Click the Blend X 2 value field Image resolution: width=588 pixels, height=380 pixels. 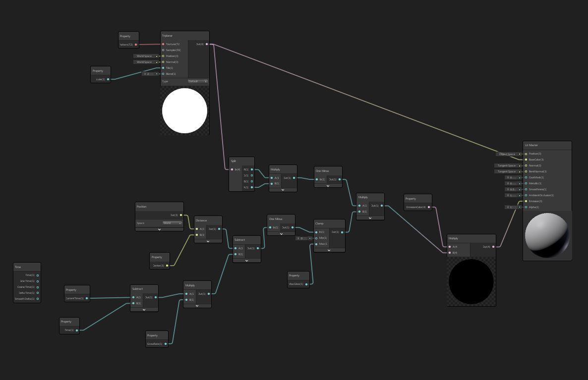[150, 74]
